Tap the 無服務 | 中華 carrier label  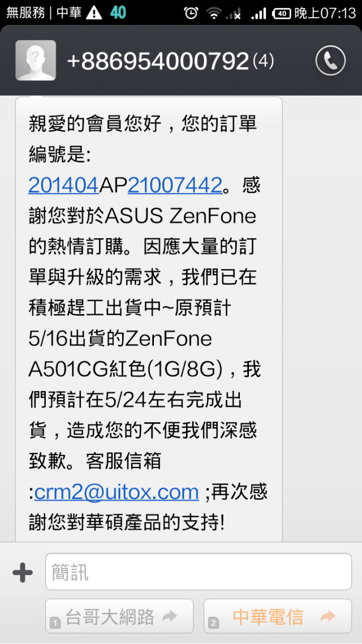pyautogui.click(x=44, y=13)
